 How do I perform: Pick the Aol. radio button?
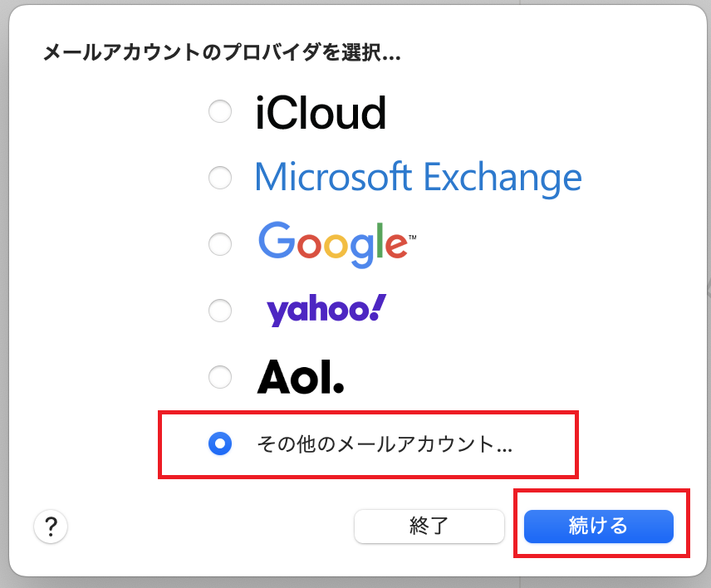click(x=220, y=377)
